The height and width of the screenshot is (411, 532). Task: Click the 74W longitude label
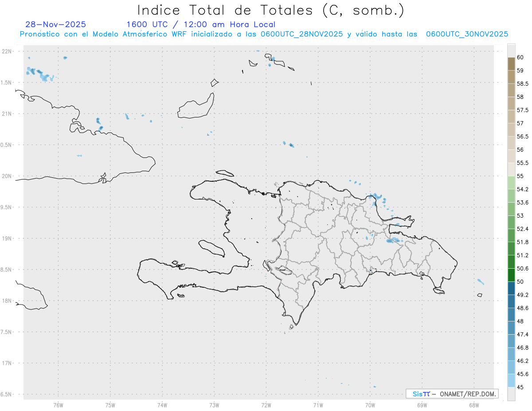[x=162, y=405]
